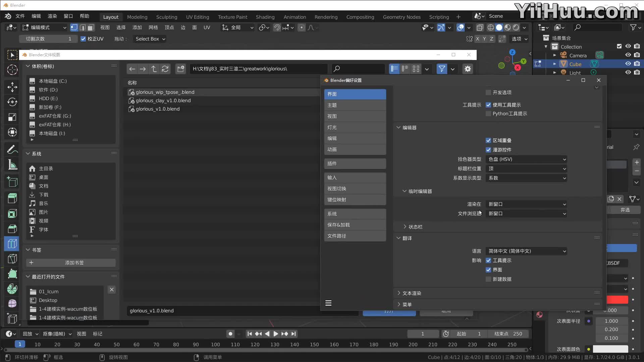Enable face select mode
The width and height of the screenshot is (644, 362).
pyautogui.click(x=91, y=27)
